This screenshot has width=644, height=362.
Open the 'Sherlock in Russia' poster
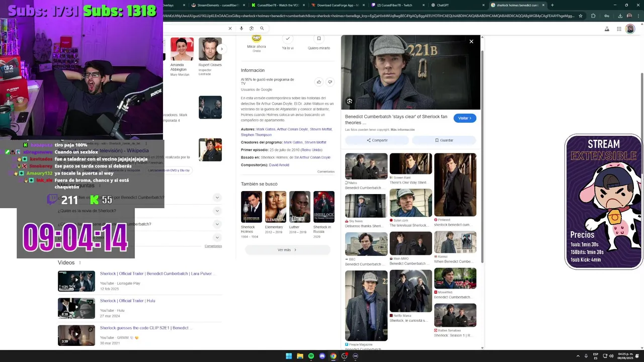pyautogui.click(x=324, y=207)
